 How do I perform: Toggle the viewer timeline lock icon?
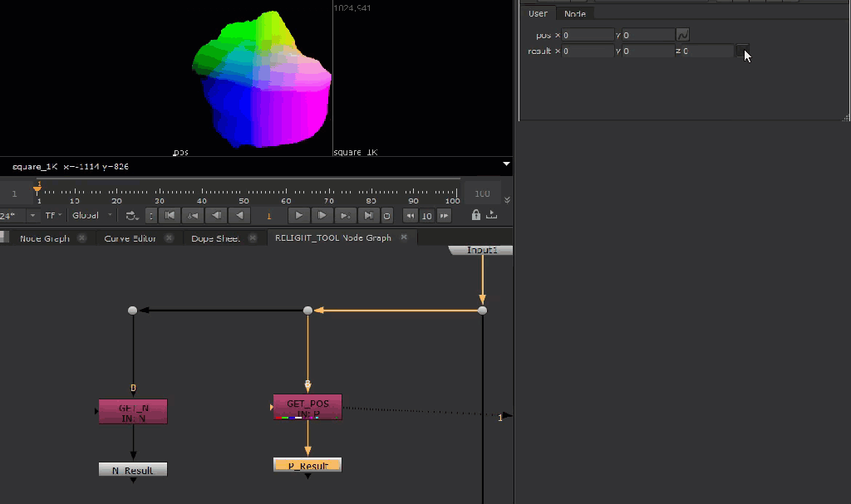point(475,215)
